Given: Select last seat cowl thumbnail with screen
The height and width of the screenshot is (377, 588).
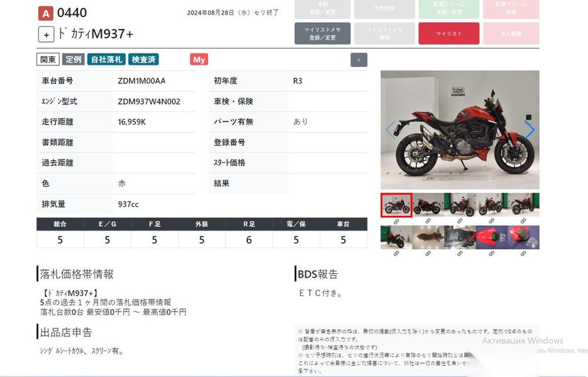Looking at the screenshot, I should click(523, 238).
